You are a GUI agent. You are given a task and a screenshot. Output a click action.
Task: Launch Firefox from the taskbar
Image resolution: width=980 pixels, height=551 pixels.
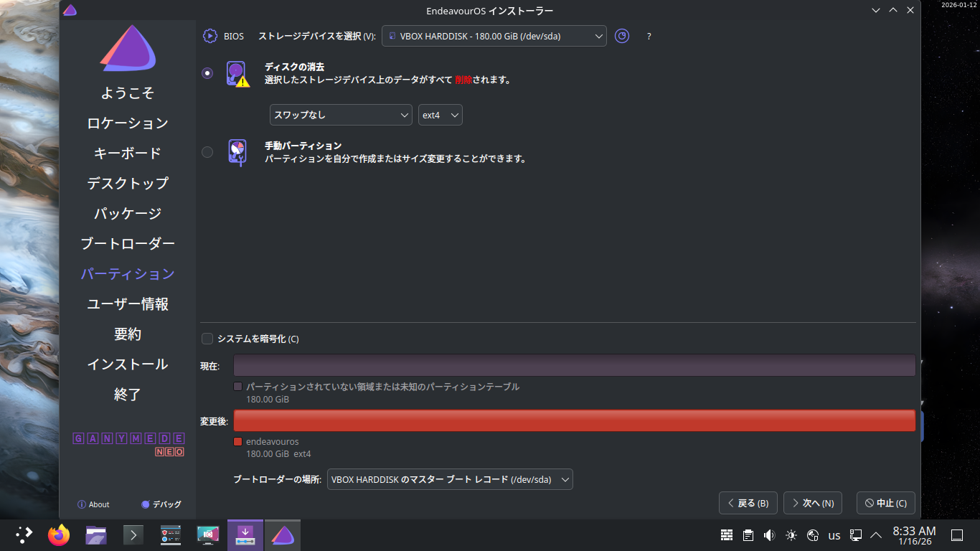pyautogui.click(x=59, y=534)
